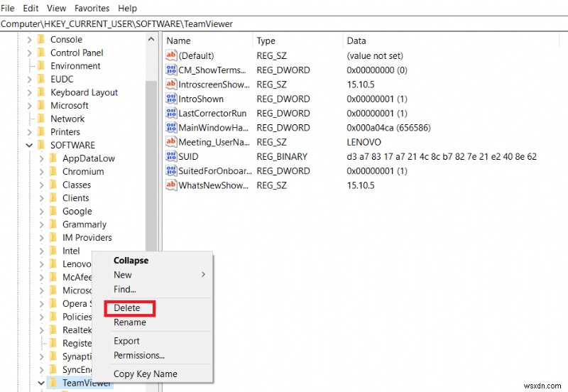Select the Grammarly folder icon
This screenshot has height=392, width=568.
53,224
